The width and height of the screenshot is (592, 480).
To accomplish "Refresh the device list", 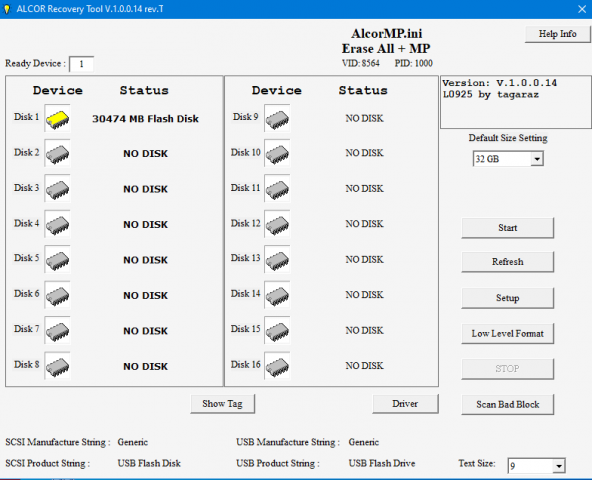I will point(507,262).
